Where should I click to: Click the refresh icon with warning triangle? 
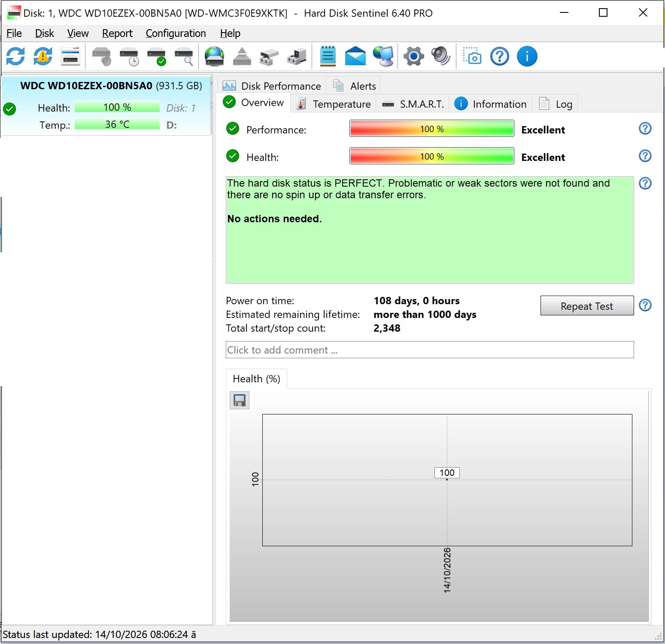[x=43, y=56]
